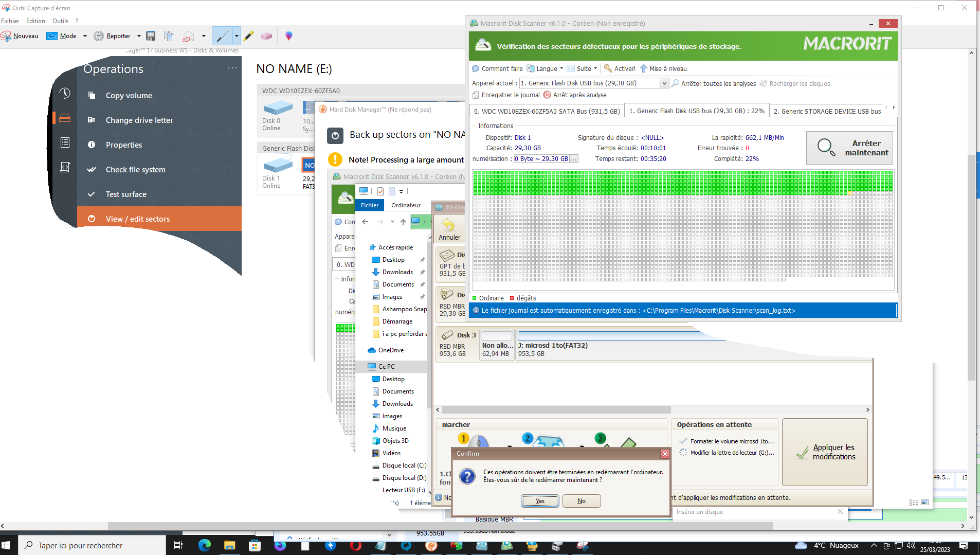Screen dimensions: 980x555
Task: Click the Ordinateur tab in File Explorer
Action: click(x=406, y=205)
